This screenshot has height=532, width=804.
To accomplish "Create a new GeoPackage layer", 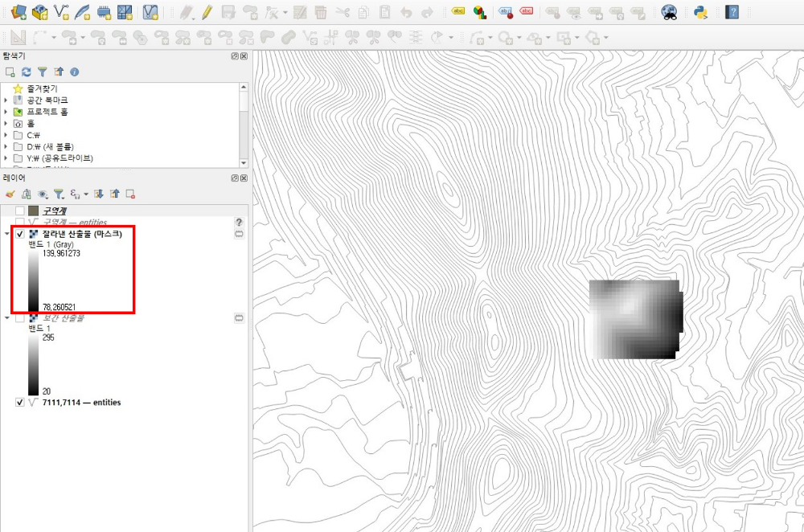I will coord(39,12).
